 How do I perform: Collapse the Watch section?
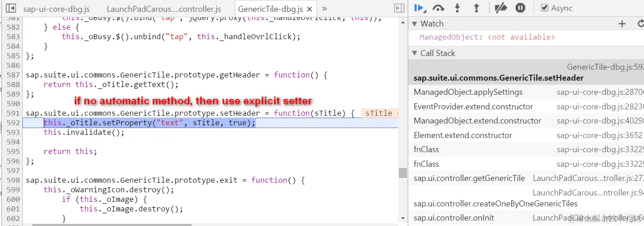tap(415, 24)
